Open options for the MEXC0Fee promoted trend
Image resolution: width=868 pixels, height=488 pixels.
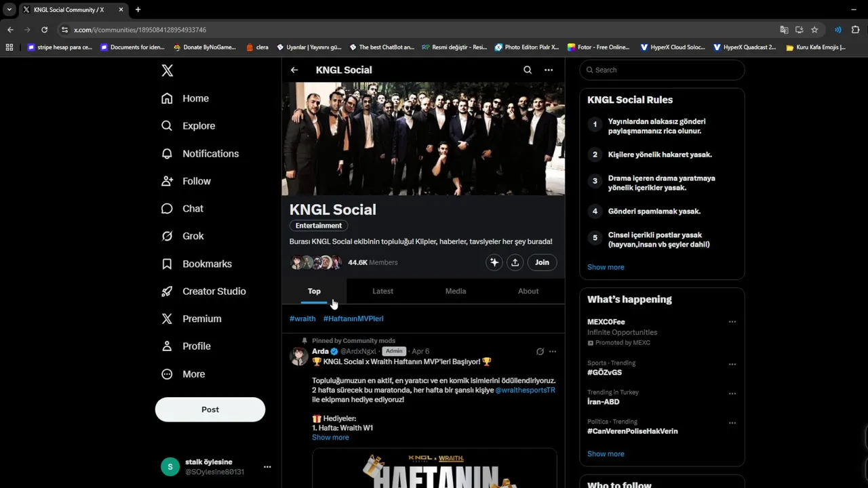(x=732, y=322)
